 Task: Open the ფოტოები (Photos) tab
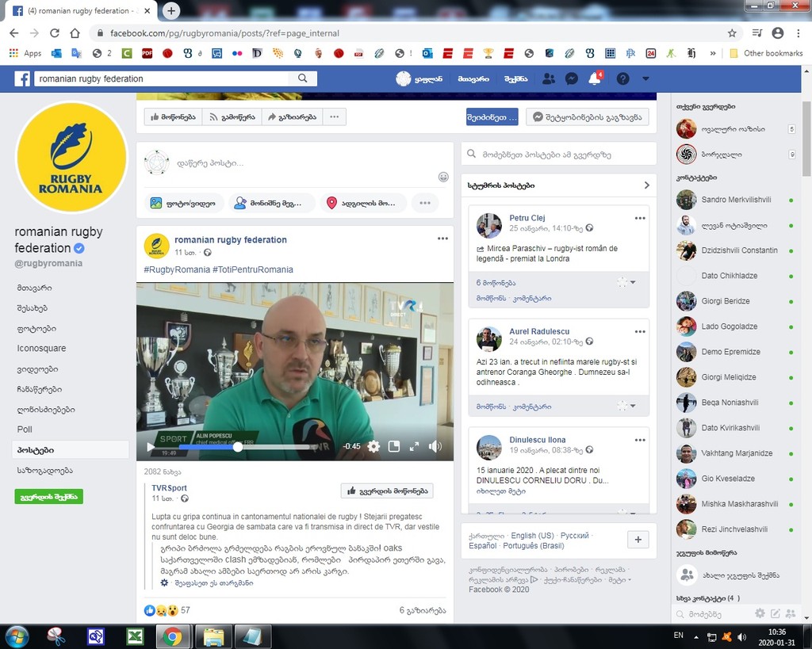(36, 328)
